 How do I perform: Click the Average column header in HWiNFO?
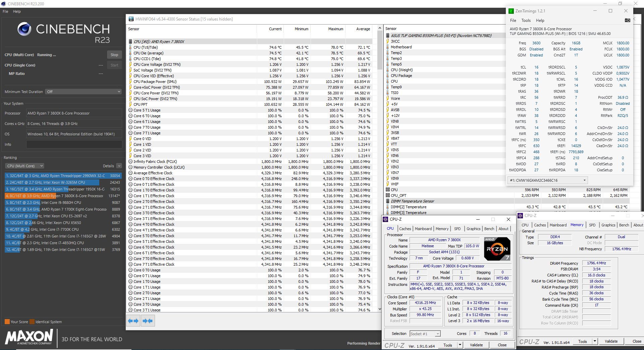(x=363, y=29)
